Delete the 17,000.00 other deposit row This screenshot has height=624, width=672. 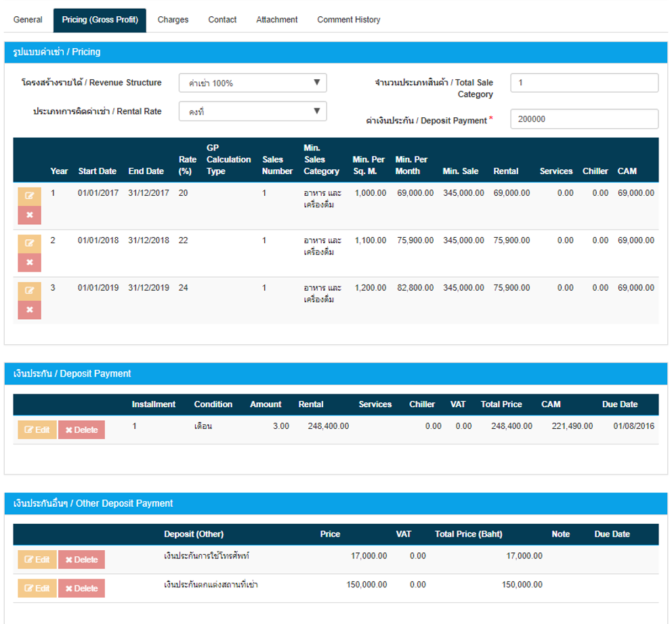pyautogui.click(x=81, y=560)
